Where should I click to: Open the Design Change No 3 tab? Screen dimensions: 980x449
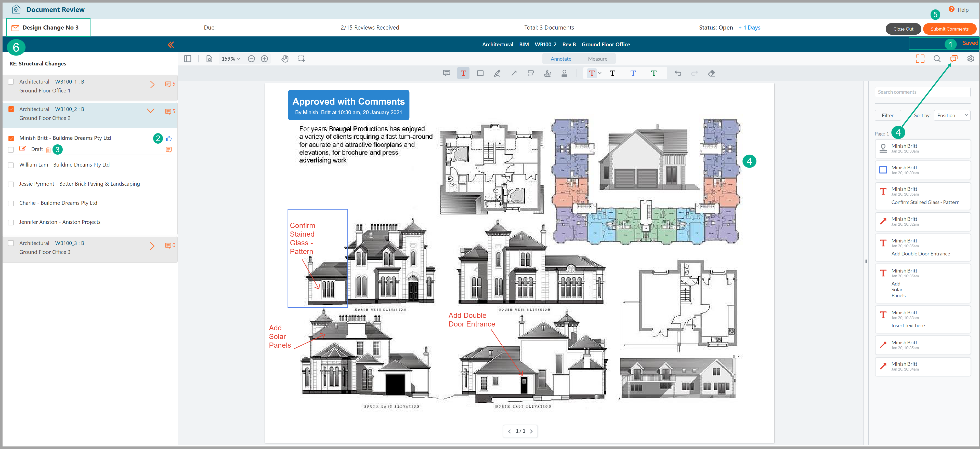tap(48, 27)
